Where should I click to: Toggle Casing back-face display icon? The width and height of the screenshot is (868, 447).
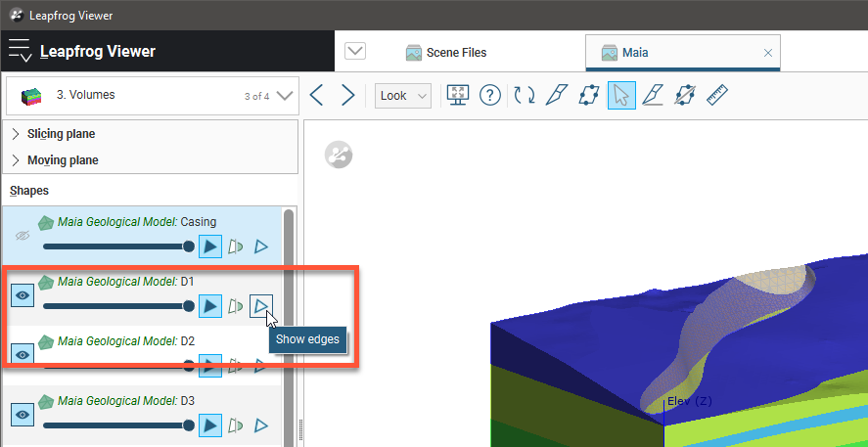click(x=236, y=246)
